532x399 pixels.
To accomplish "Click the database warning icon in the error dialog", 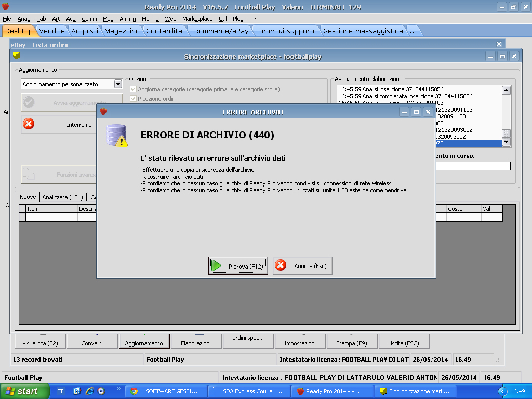I will point(116,135).
